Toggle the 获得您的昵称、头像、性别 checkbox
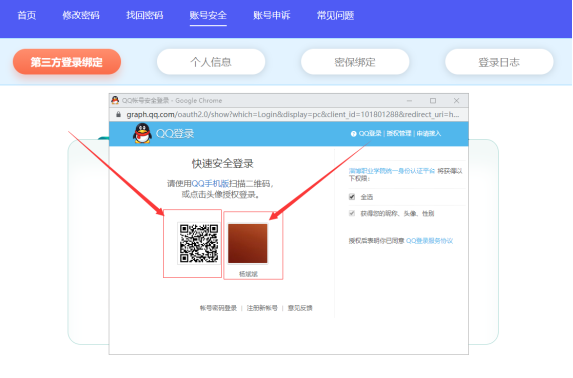Screen dimensions: 573x378 pos(352,213)
